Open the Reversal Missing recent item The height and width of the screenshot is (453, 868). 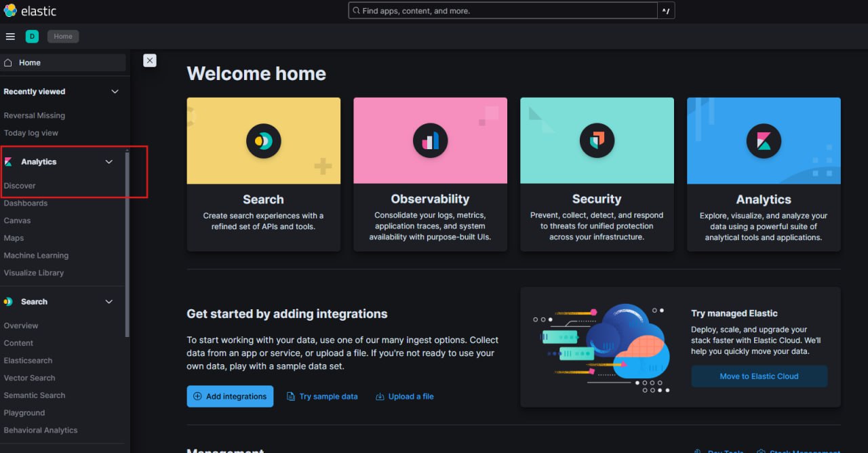(x=35, y=115)
